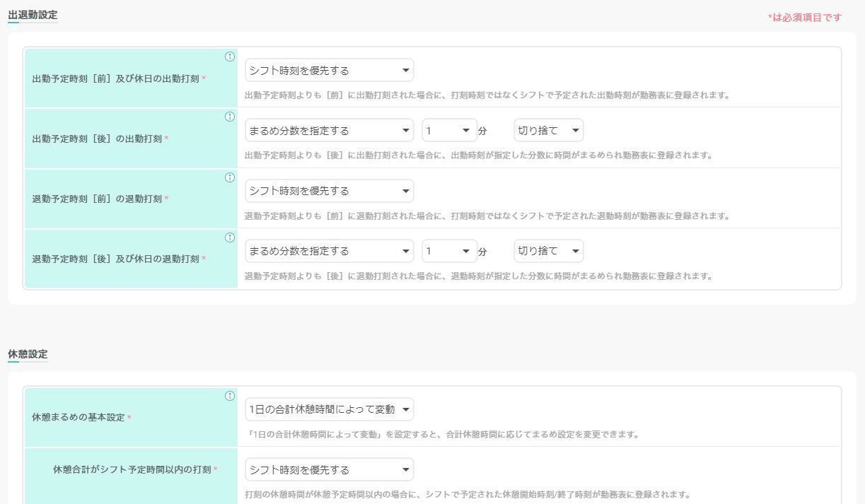Click the 休憩設定 section heading
865x504 pixels.
[28, 353]
